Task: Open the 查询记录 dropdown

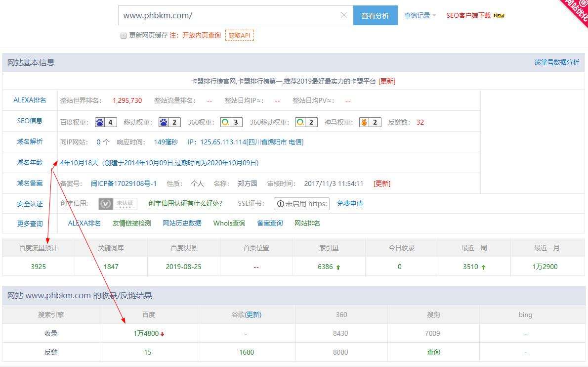Action: tap(420, 15)
